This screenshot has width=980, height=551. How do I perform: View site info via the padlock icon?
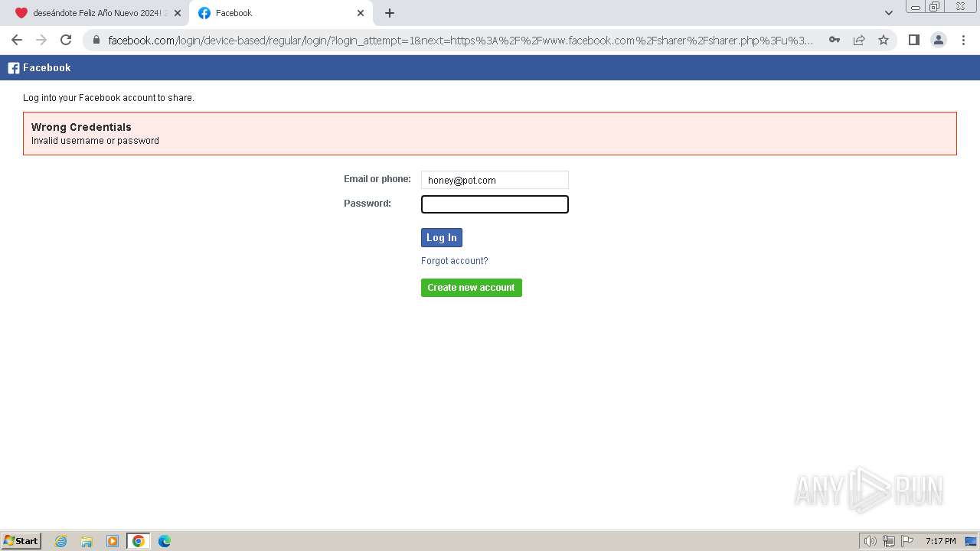coord(96,40)
